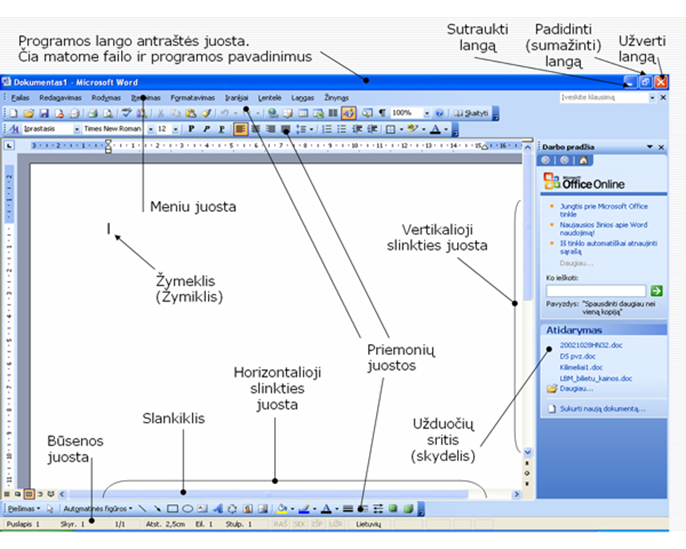686x549 pixels.
Task: Toggle italic formatting (slanted P)
Action: (206, 129)
